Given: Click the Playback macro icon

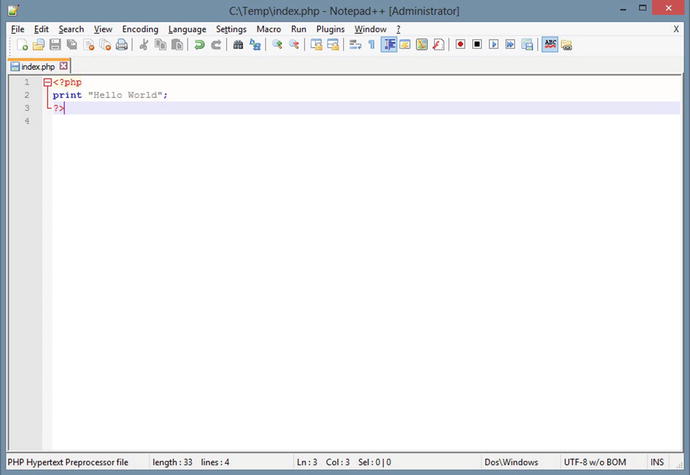Looking at the screenshot, I should coord(493,45).
